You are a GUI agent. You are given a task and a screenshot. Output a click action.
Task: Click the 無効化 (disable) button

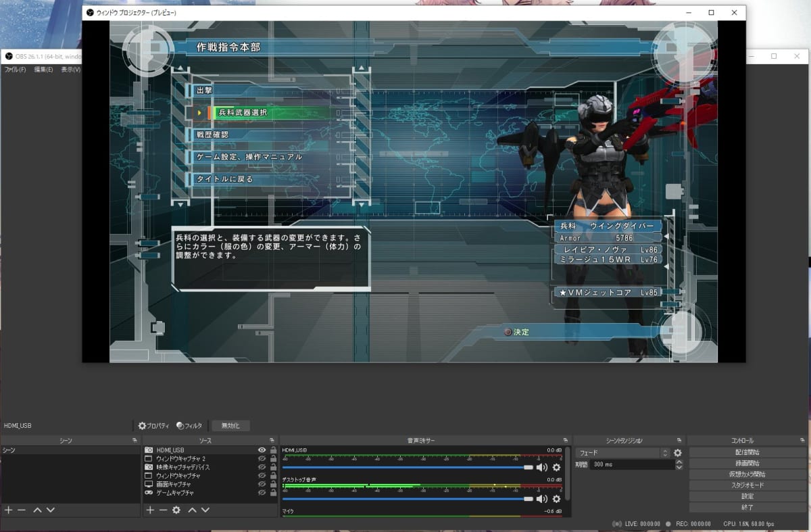pos(230,426)
